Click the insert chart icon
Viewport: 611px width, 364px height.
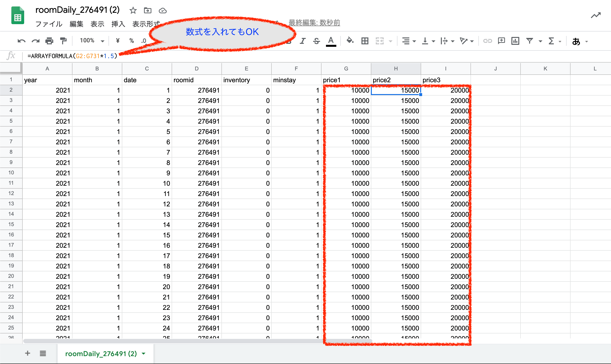(515, 41)
